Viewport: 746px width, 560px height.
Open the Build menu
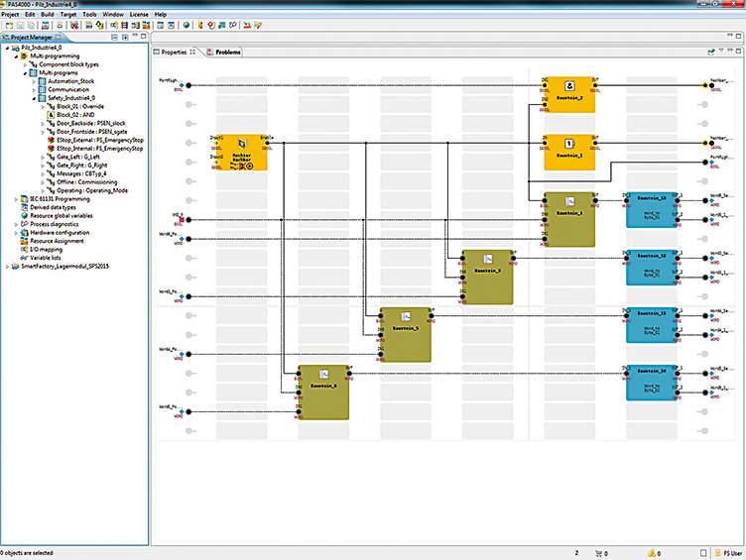(48, 15)
